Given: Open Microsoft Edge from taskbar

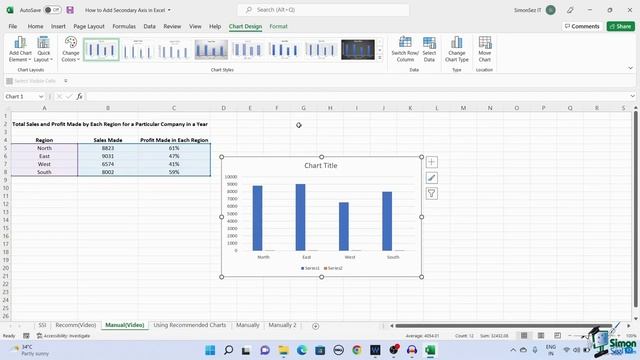Looking at the screenshot, I should [302, 350].
